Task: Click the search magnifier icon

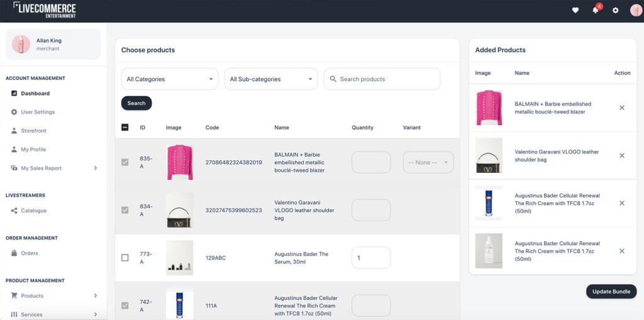Action: tap(333, 79)
